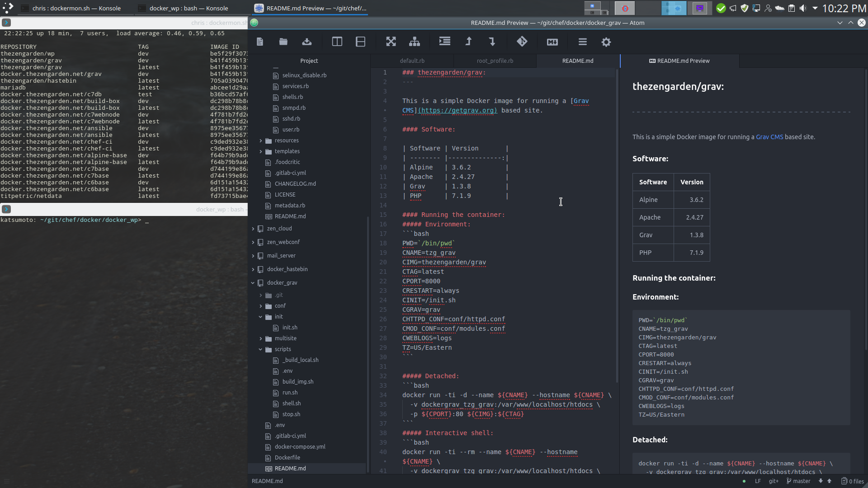Expand the multisite folder

(x=285, y=338)
